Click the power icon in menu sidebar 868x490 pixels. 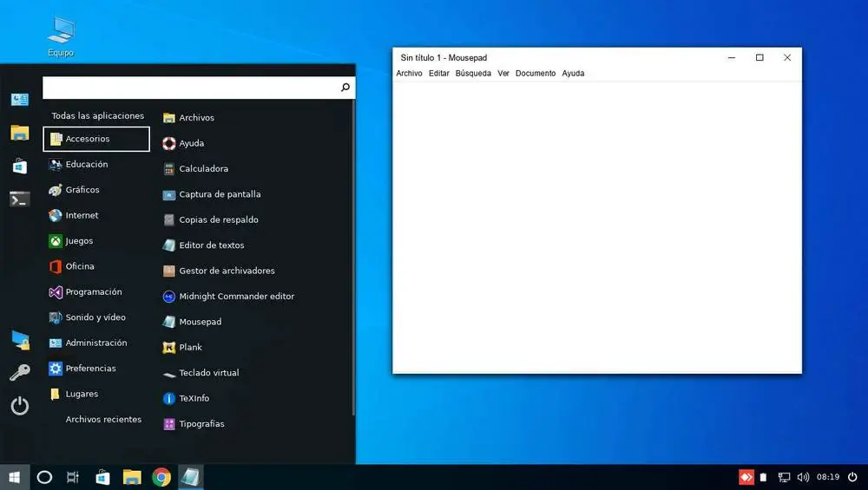(19, 406)
